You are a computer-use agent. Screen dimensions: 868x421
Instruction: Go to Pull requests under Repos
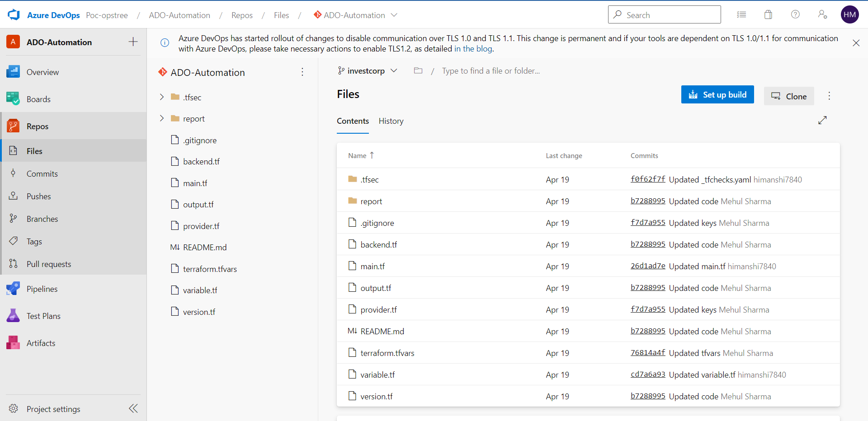tap(73, 264)
